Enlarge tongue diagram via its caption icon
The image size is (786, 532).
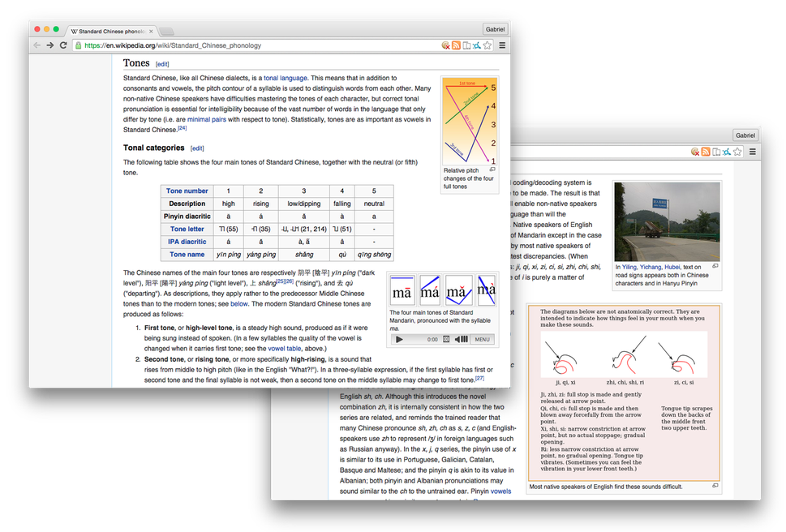coord(715,486)
